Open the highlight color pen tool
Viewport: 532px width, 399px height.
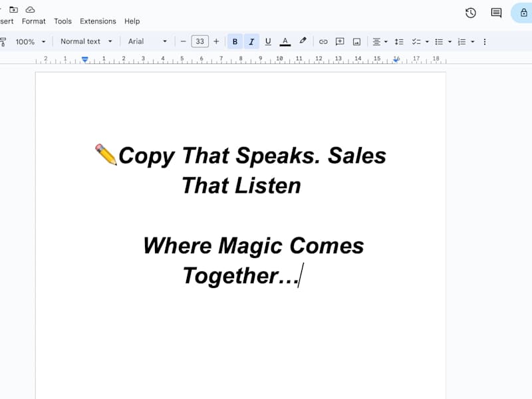[303, 41]
